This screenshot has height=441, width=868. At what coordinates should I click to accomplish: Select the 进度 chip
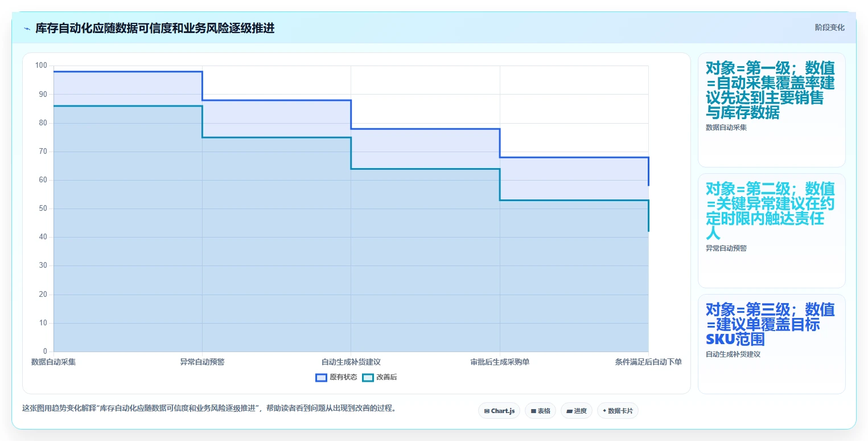pyautogui.click(x=577, y=411)
